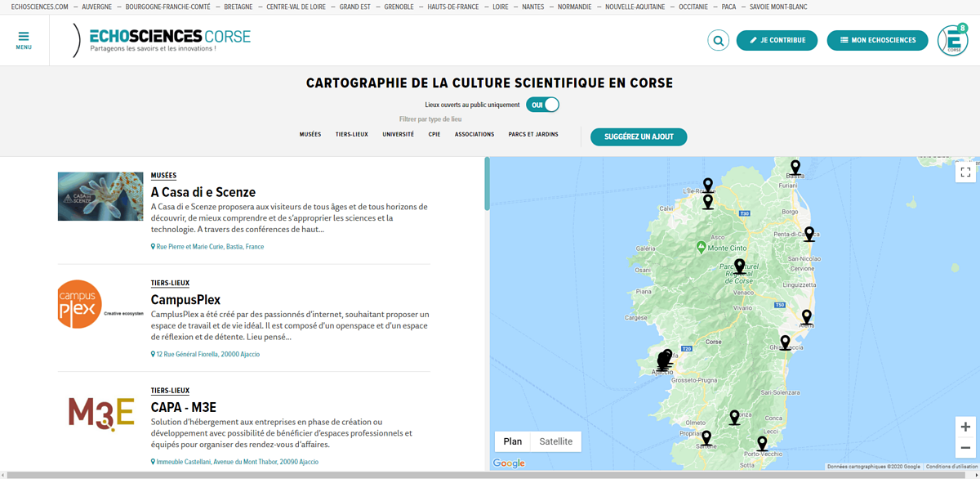980x479 pixels.
Task: Filter by MUSÉES
Action: (310, 134)
